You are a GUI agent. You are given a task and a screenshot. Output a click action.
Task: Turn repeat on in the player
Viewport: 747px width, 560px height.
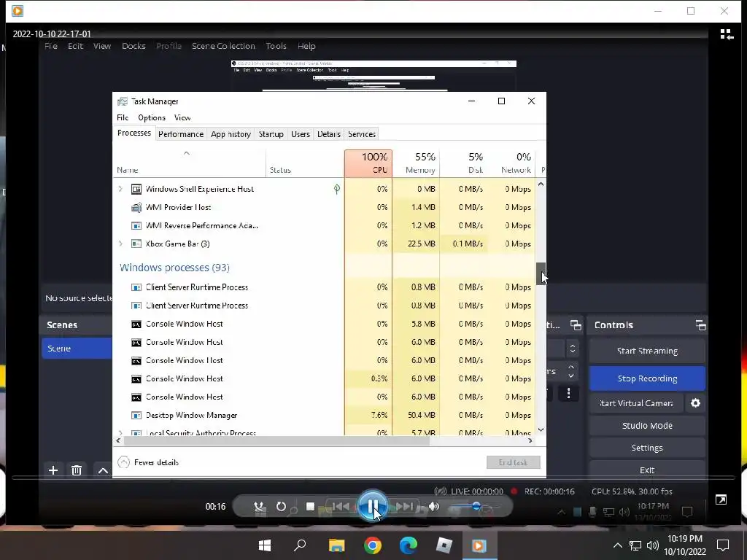[281, 506]
